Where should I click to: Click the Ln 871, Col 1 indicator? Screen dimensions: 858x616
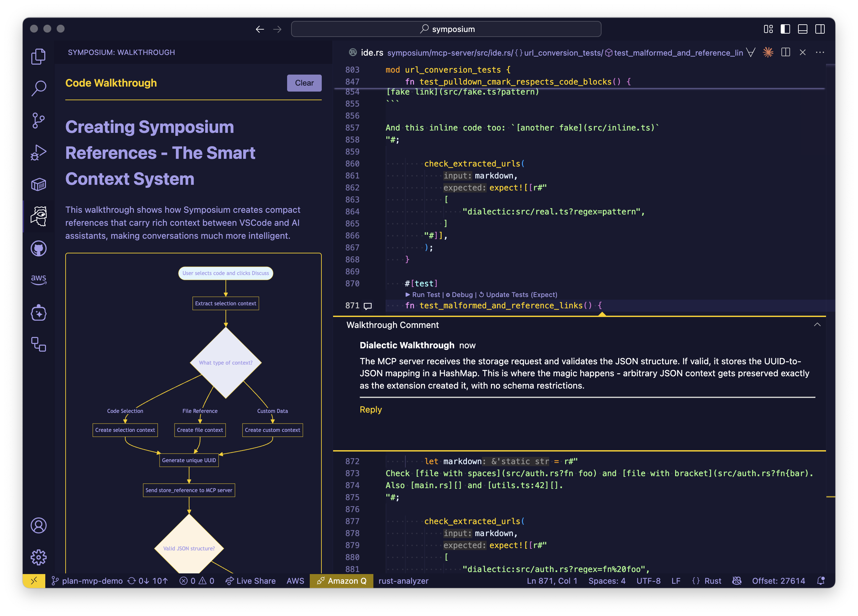552,581
